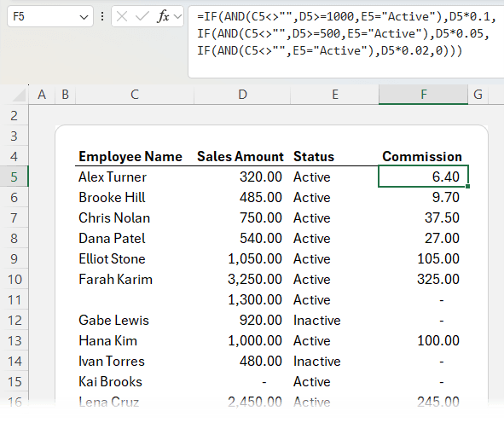The width and height of the screenshot is (504, 423).
Task: Select the cell containing Kai Brooks
Action: (135, 382)
